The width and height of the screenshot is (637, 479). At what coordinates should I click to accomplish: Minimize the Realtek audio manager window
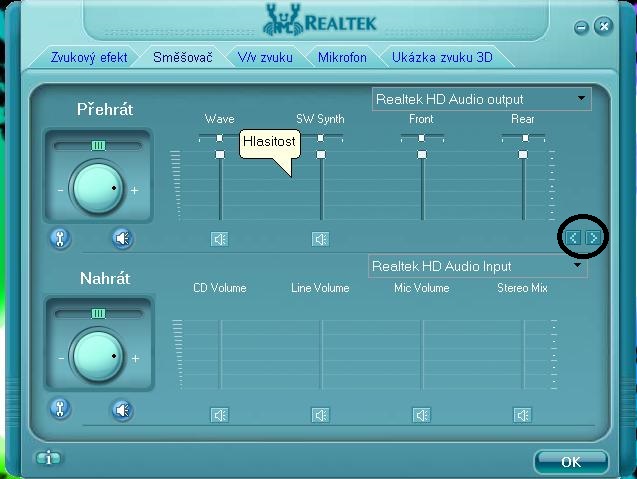[581, 28]
